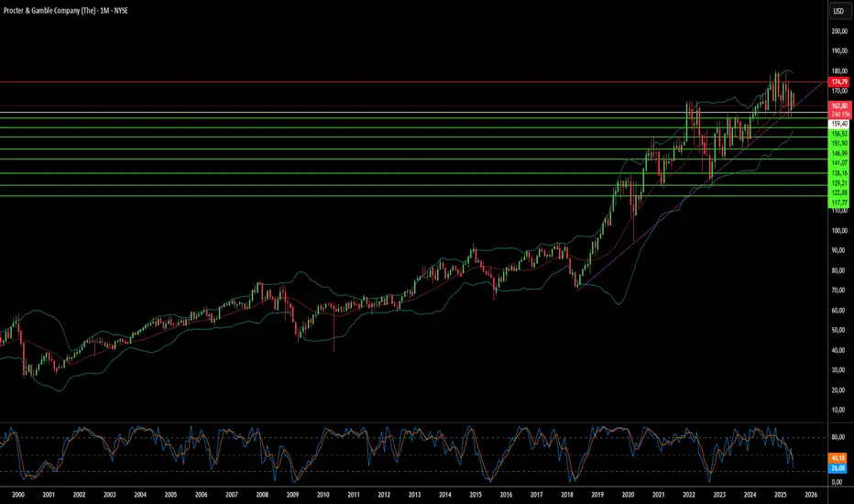
Task: Select the green 141,07 level label
Action: click(839, 163)
